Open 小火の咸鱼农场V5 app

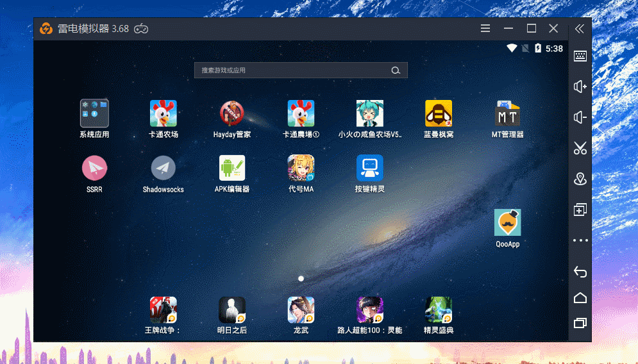point(369,113)
